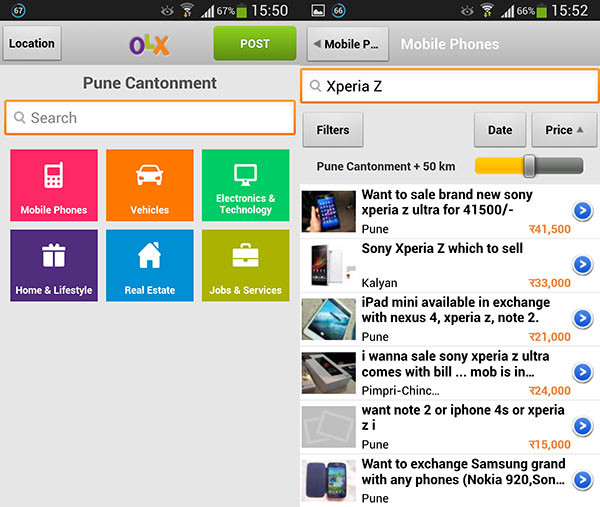The height and width of the screenshot is (507, 600).
Task: Open Electronics & Technology category tile
Action: click(245, 185)
